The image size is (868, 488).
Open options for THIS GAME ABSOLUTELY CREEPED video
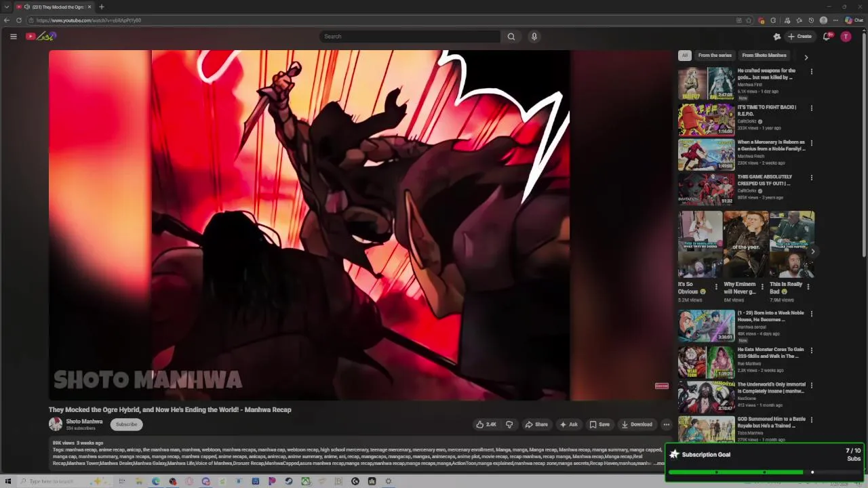[812, 178]
